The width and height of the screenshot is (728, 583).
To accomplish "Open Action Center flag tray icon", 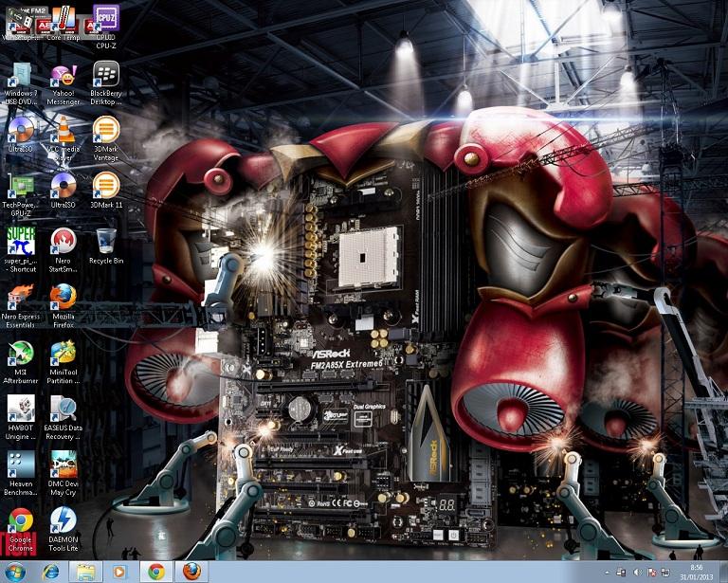I will pyautogui.click(x=651, y=573).
